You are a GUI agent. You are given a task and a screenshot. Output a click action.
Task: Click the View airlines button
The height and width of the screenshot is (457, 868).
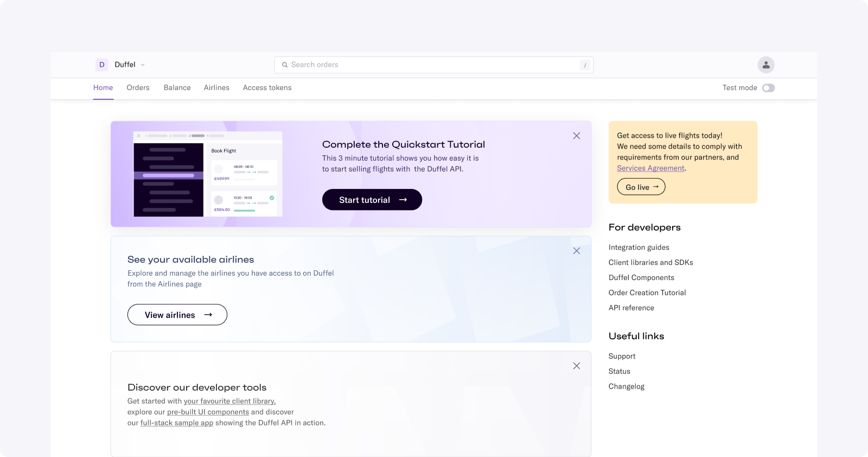click(177, 315)
